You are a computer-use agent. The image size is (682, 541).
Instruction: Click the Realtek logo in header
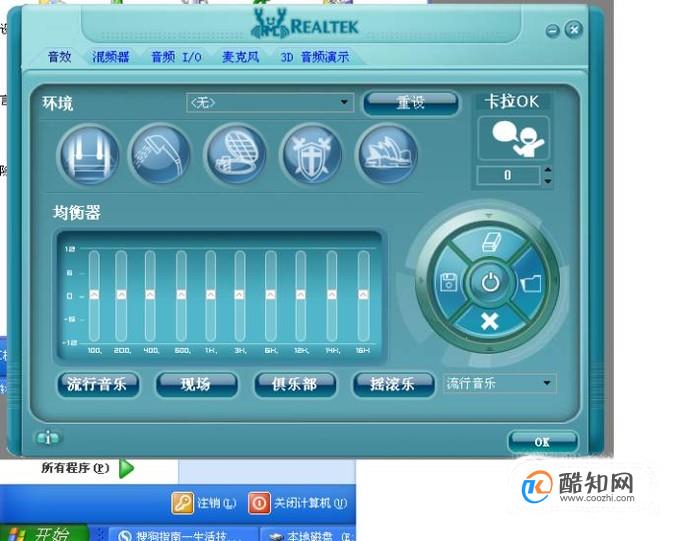(x=304, y=24)
